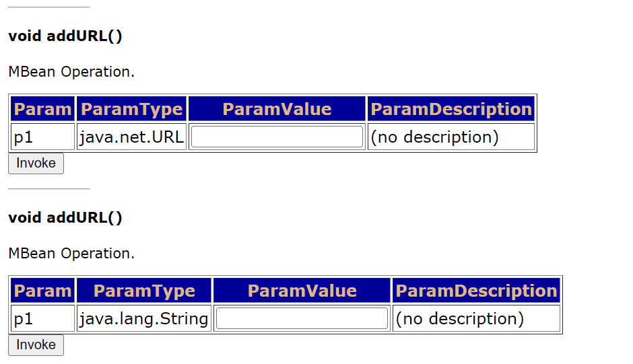
Task: Select the java.lang.String type cell
Action: click(x=144, y=318)
